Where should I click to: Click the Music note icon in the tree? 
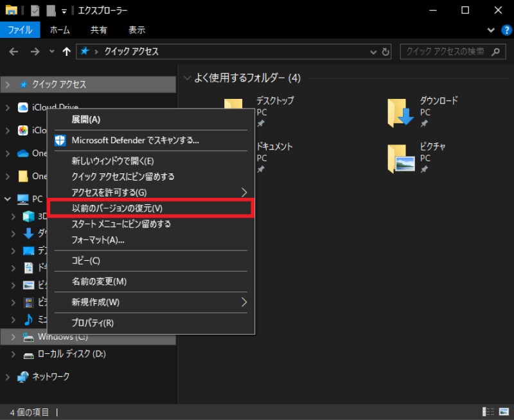(28, 319)
